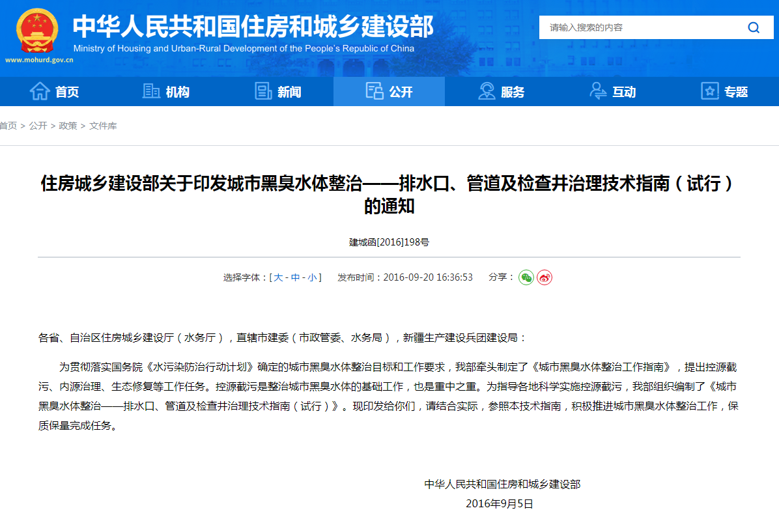Share the article via the WeChat icon
Viewport: 779px width, 532px height.
coord(526,277)
